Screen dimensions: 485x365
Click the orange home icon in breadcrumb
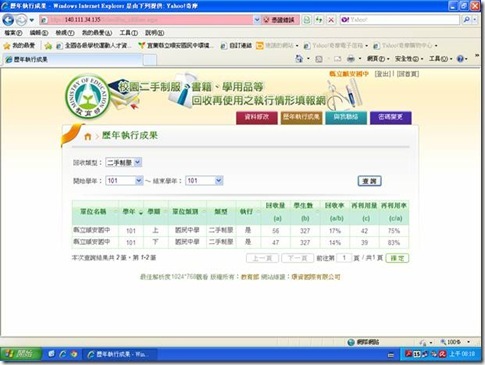pos(88,136)
